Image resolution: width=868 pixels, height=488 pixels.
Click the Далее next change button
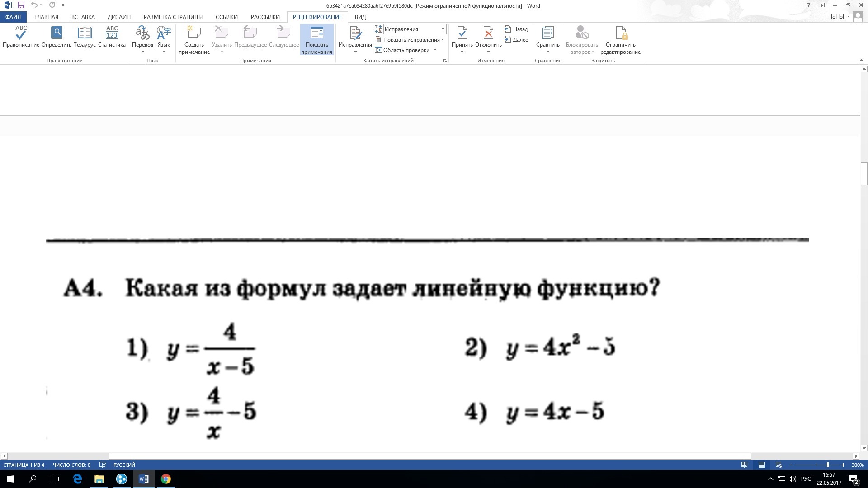click(516, 40)
